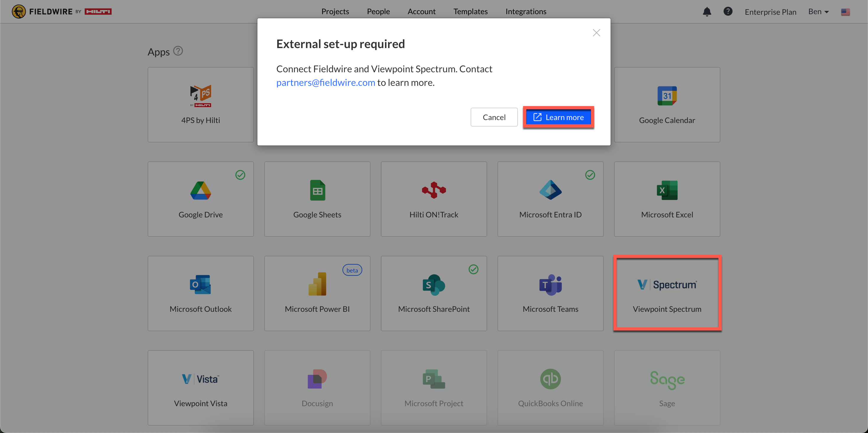
Task: Open the help question mark icon
Action: (727, 12)
